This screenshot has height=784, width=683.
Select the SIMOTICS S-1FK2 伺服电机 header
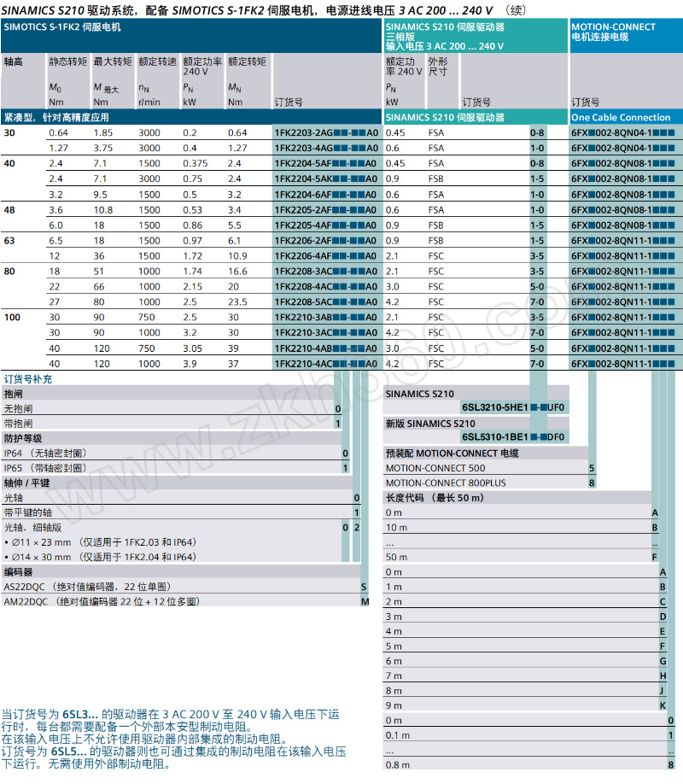tap(62, 27)
